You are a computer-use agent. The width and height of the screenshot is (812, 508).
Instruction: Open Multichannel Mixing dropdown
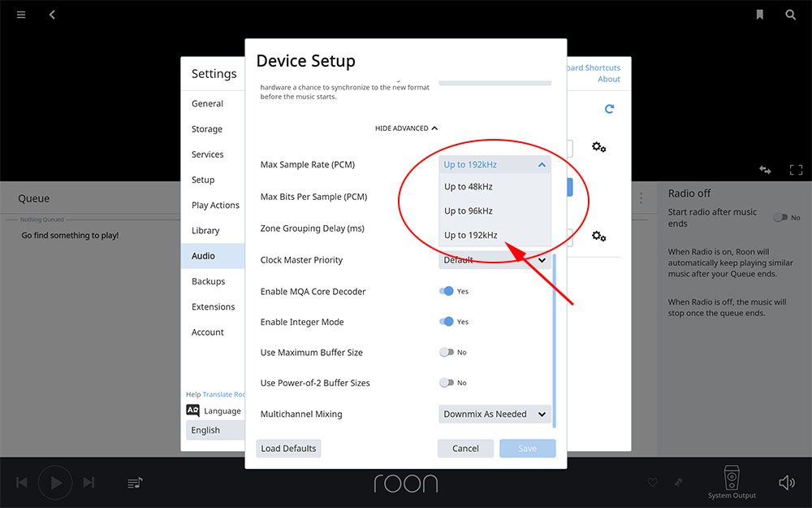(495, 415)
